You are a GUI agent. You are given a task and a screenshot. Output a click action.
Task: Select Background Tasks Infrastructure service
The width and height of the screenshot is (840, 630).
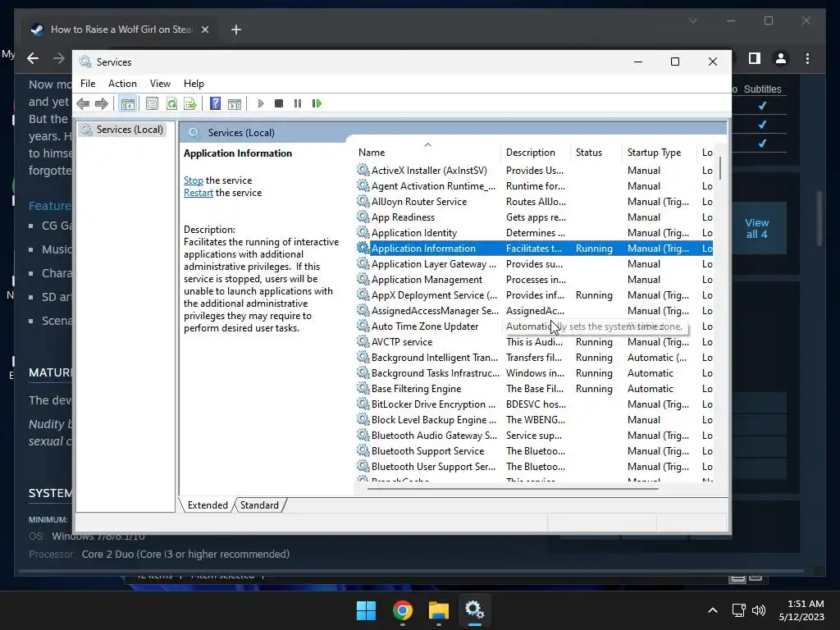534,373
